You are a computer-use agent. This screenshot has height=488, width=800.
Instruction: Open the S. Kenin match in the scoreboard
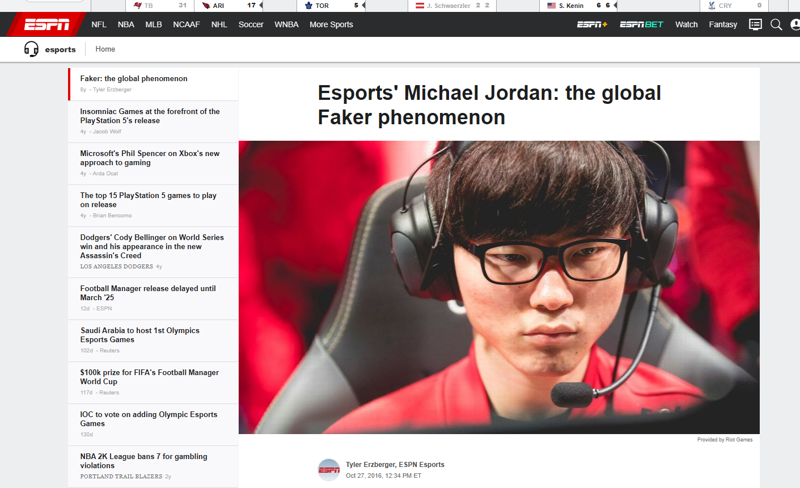579,6
